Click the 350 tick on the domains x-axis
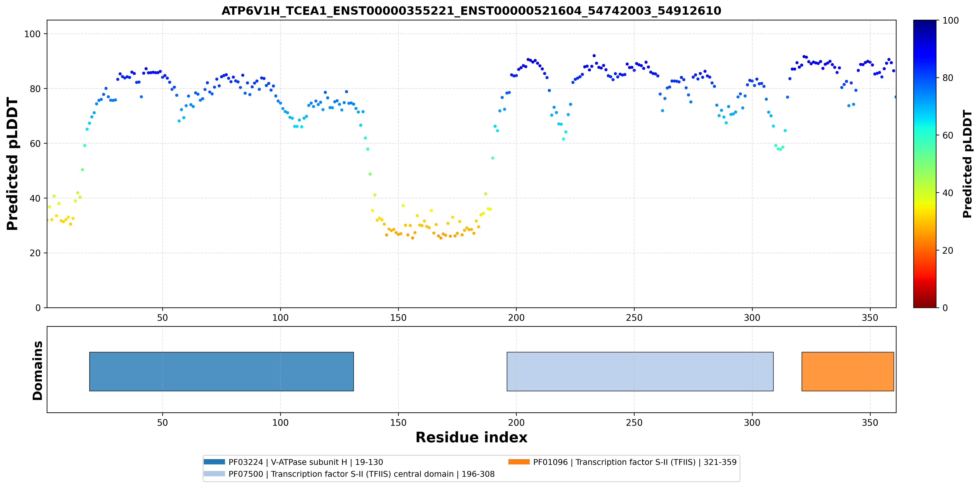 coord(870,423)
